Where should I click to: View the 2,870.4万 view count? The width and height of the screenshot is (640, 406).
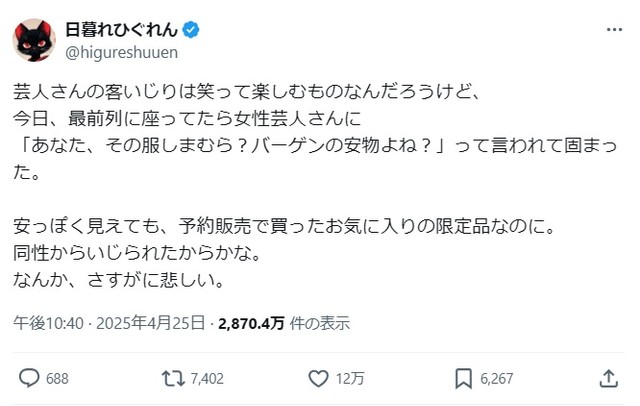pos(251,323)
